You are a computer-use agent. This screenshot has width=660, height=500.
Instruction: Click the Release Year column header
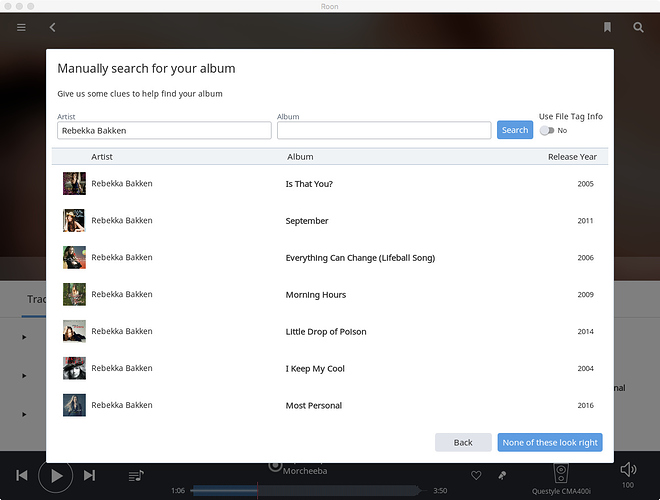point(572,157)
